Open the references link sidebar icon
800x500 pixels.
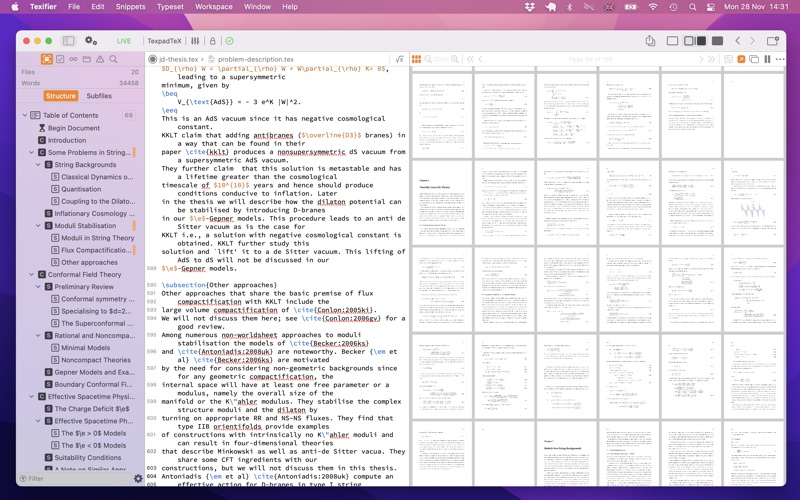tap(73, 59)
